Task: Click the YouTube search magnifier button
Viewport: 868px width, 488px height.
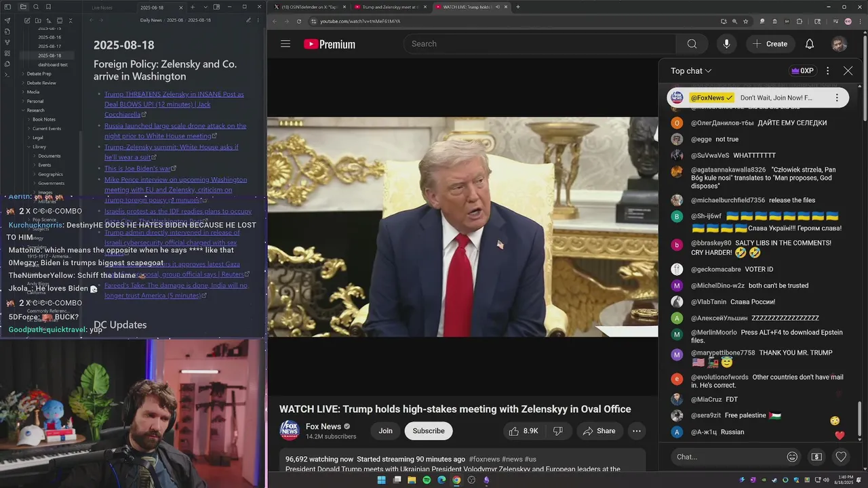Action: (692, 44)
